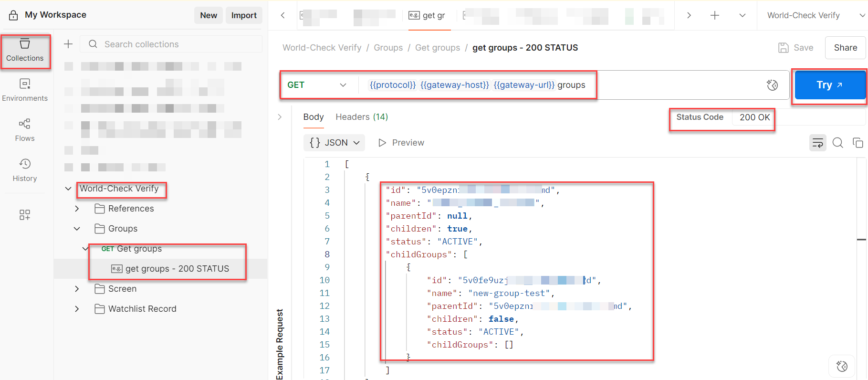Collapse the Get groups request
The width and height of the screenshot is (868, 380).
(85, 249)
